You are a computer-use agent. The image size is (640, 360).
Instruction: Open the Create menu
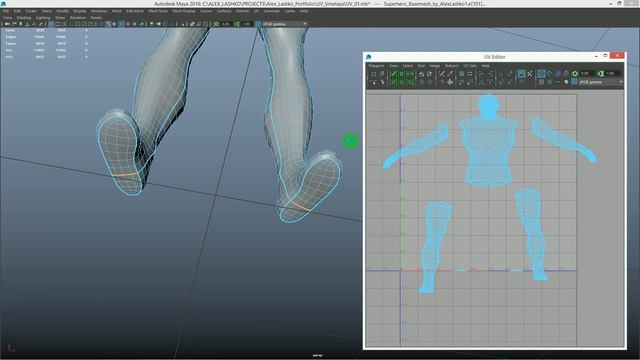(x=31, y=11)
